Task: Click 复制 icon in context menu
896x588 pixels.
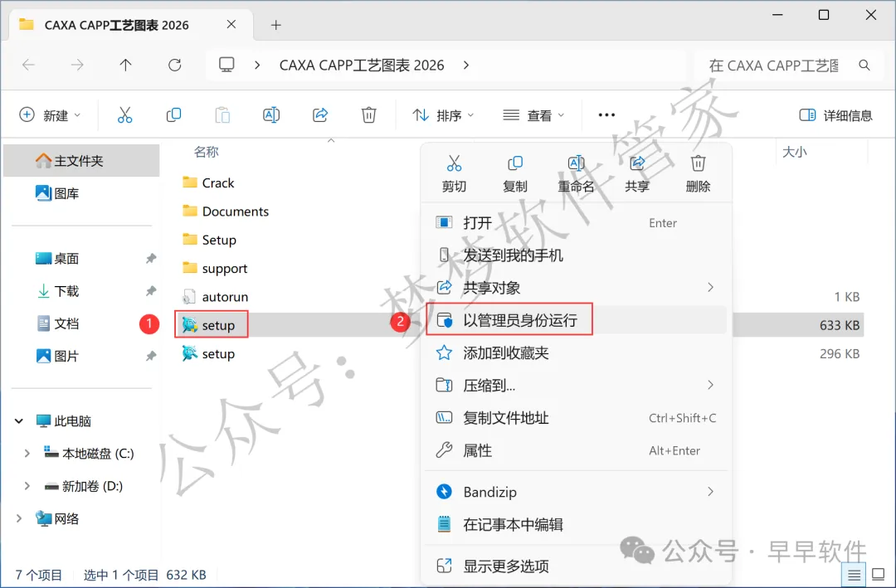Action: (x=515, y=163)
